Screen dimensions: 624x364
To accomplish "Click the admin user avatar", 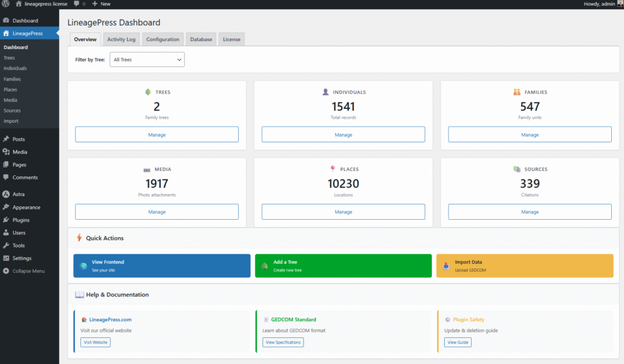I will click(620, 4).
